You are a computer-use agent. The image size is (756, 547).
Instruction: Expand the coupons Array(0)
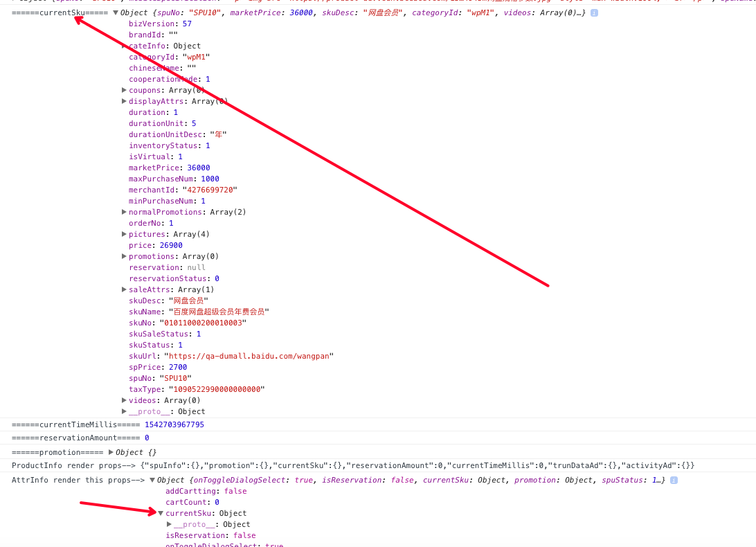[124, 90]
